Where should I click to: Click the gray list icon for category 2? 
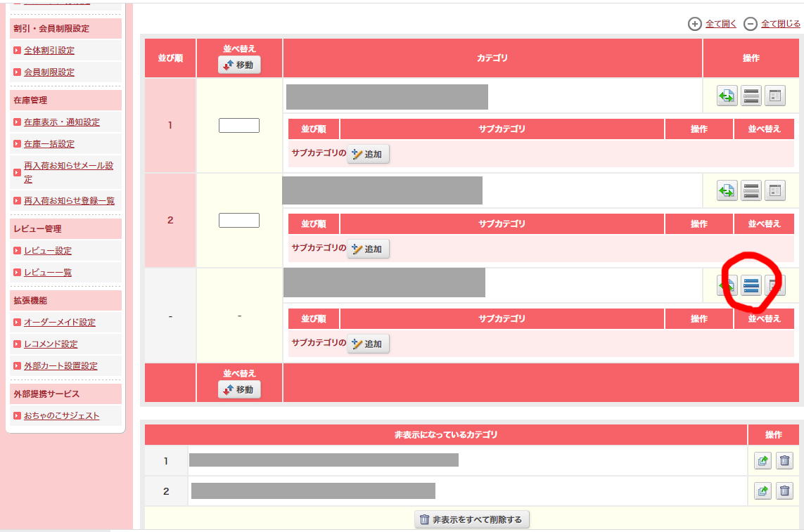coord(751,190)
